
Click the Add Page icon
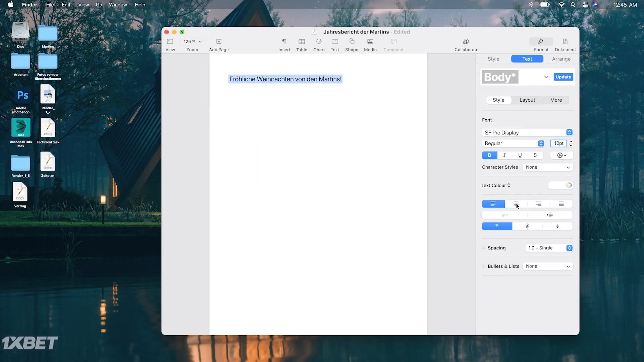coord(219,42)
